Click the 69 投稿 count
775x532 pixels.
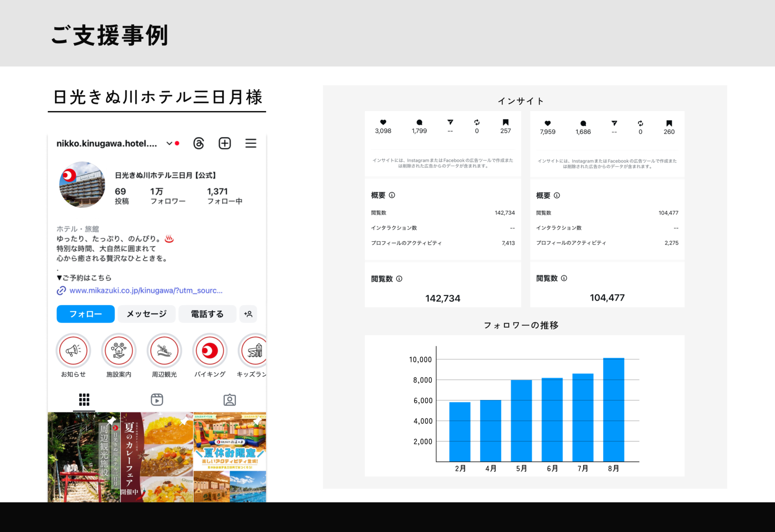[x=121, y=196]
